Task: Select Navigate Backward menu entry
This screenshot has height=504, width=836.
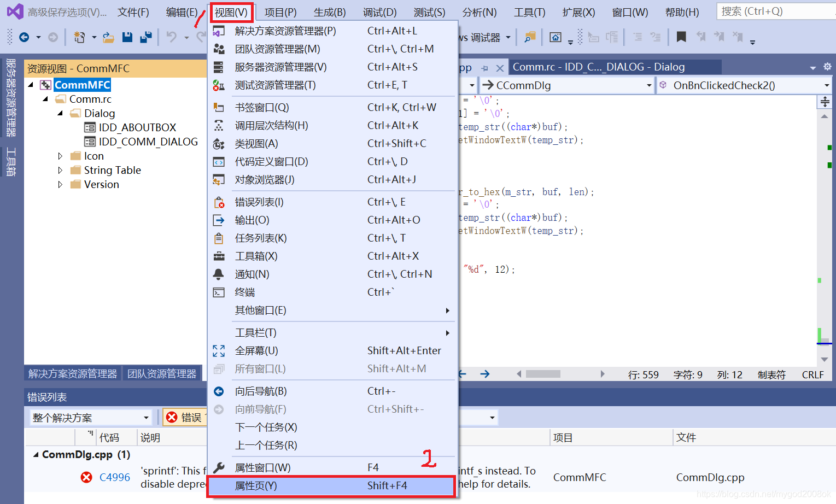Action: coord(332,391)
